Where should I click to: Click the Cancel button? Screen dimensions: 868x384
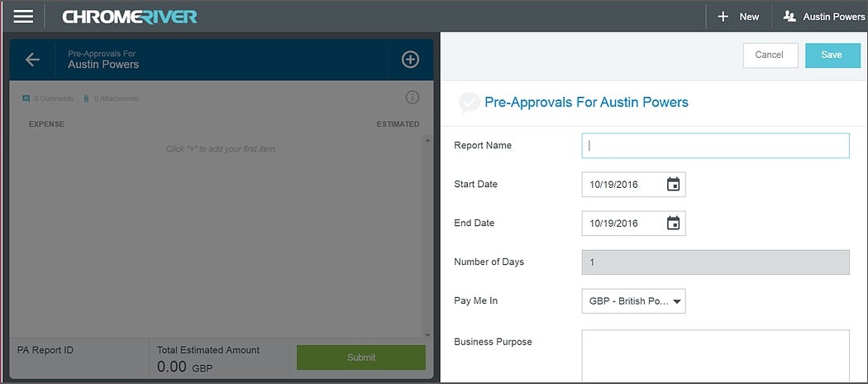point(769,55)
